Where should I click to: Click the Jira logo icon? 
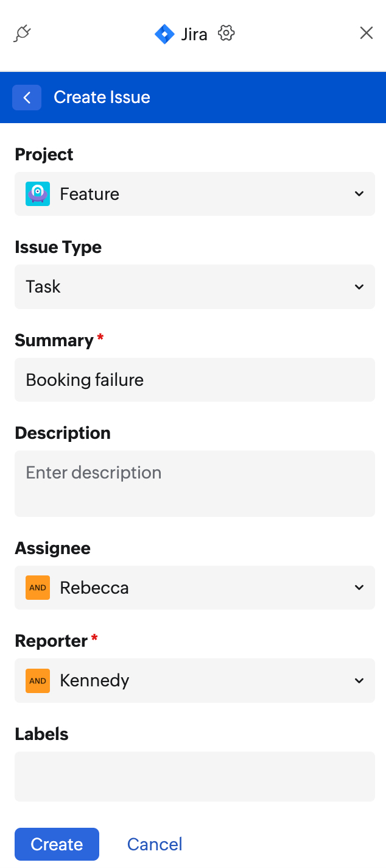coord(164,34)
